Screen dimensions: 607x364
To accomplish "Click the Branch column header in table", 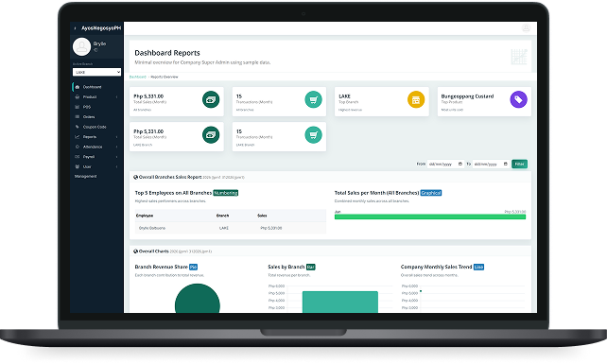I will pyautogui.click(x=222, y=216).
